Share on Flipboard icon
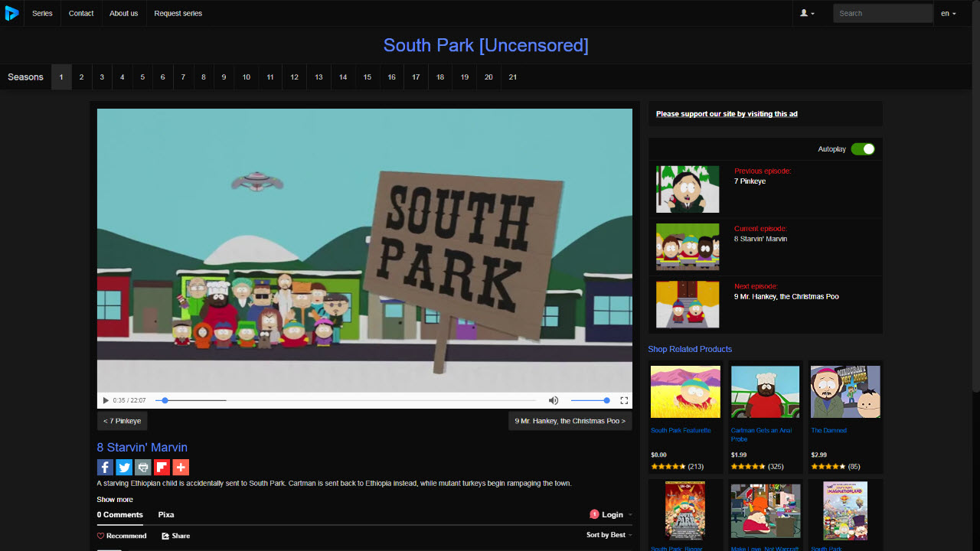Viewport: 980px width, 551px height. click(x=162, y=467)
